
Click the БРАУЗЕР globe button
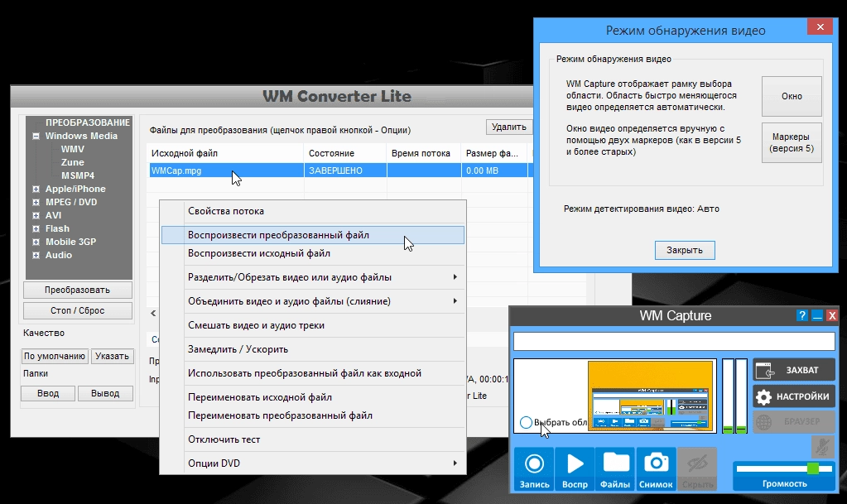point(793,421)
